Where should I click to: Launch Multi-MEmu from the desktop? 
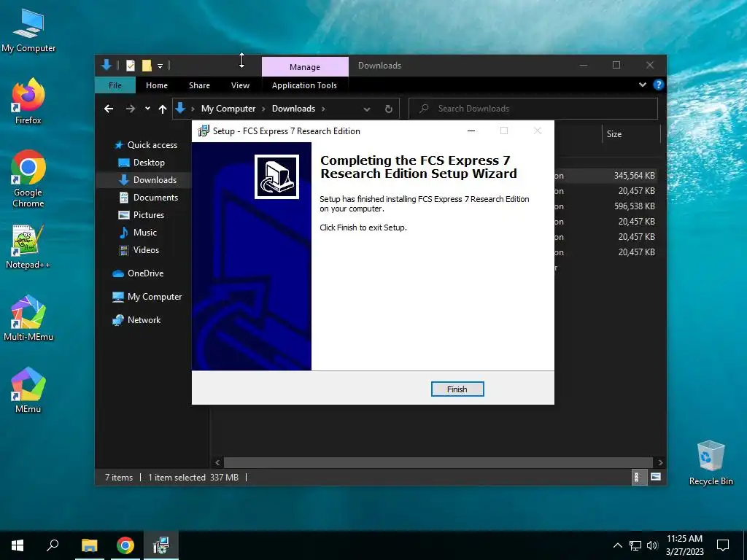pyautogui.click(x=28, y=318)
